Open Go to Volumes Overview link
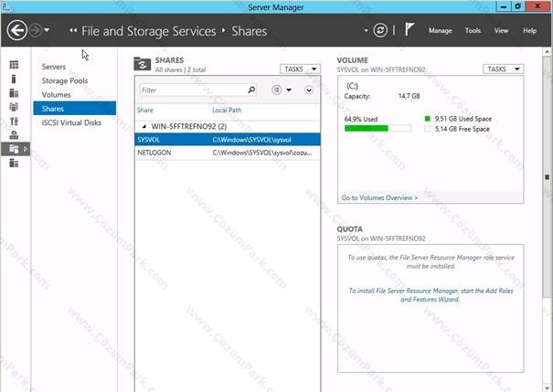Image resolution: width=553 pixels, height=392 pixels. (379, 197)
